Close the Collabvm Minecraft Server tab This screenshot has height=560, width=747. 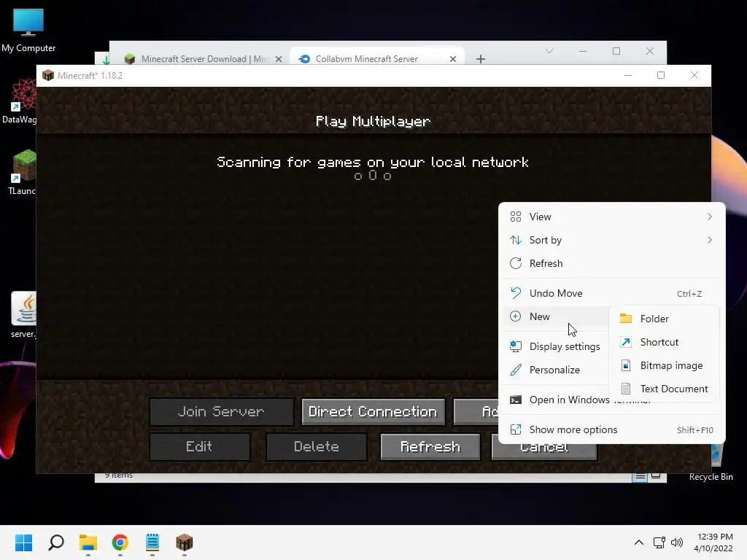[x=453, y=59]
